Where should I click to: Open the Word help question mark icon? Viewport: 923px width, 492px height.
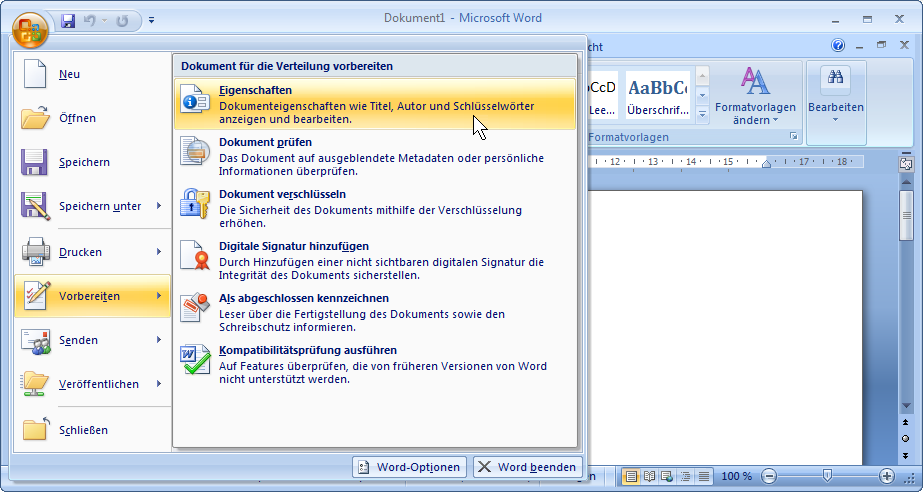coord(838,46)
